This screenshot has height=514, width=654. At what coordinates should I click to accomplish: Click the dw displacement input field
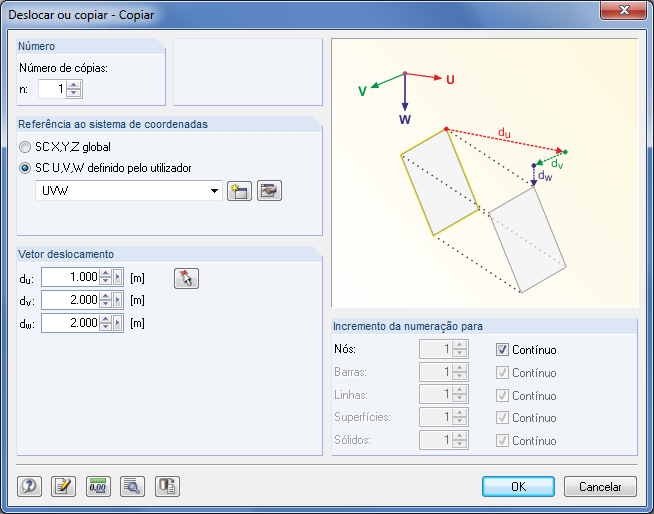click(71, 323)
